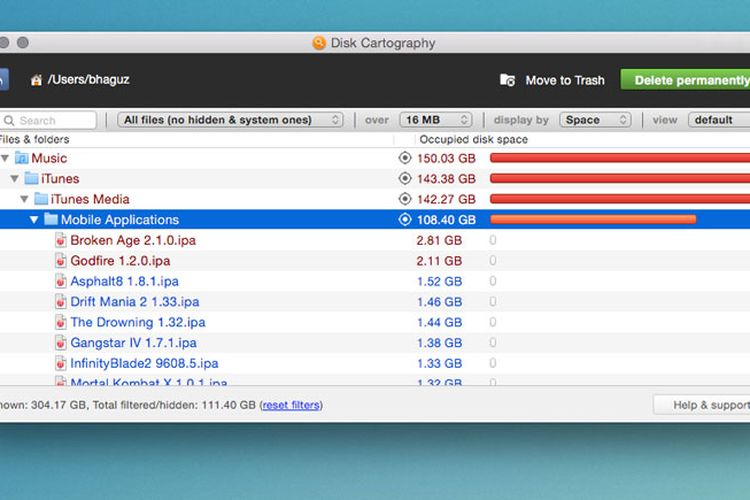
Task: Click the magnifier icon in Search field
Action: point(9,120)
